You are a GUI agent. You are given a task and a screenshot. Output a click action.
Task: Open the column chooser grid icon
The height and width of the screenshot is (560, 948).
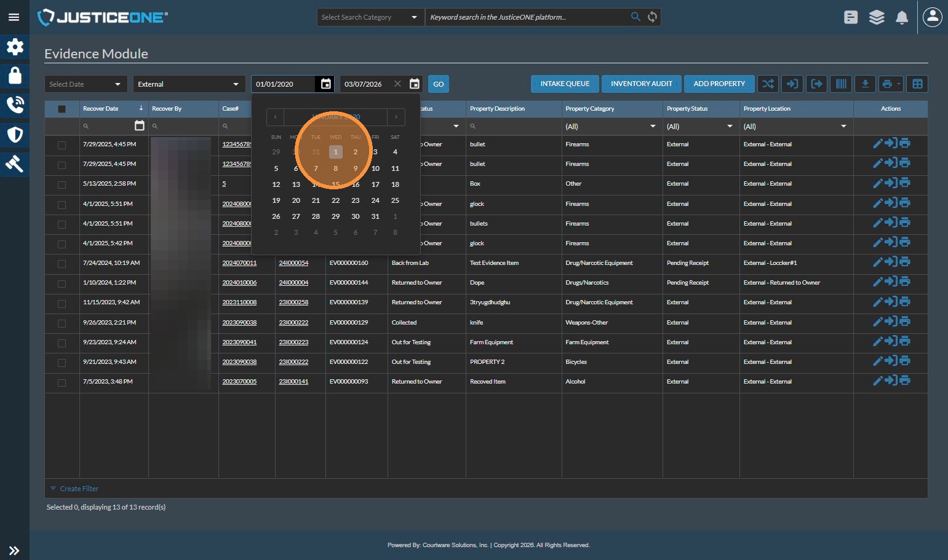[917, 84]
